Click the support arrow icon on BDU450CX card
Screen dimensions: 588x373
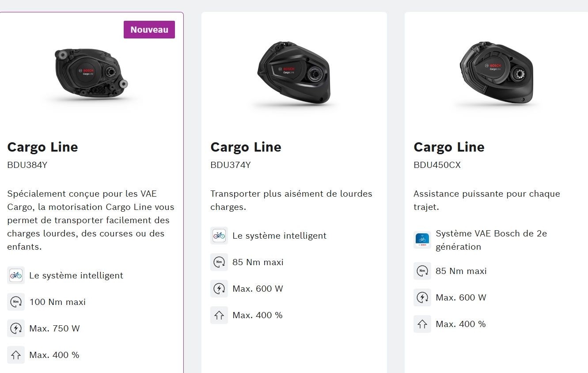click(x=422, y=324)
